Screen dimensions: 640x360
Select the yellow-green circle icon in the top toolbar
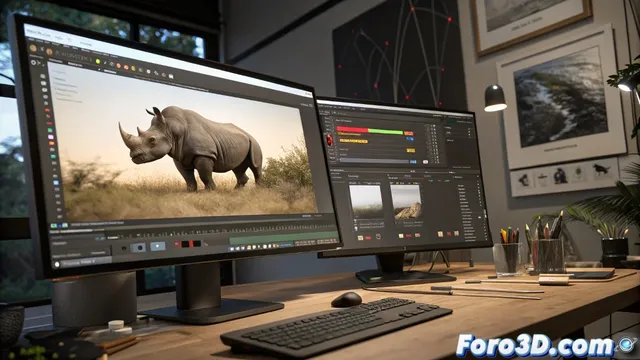pos(98,61)
